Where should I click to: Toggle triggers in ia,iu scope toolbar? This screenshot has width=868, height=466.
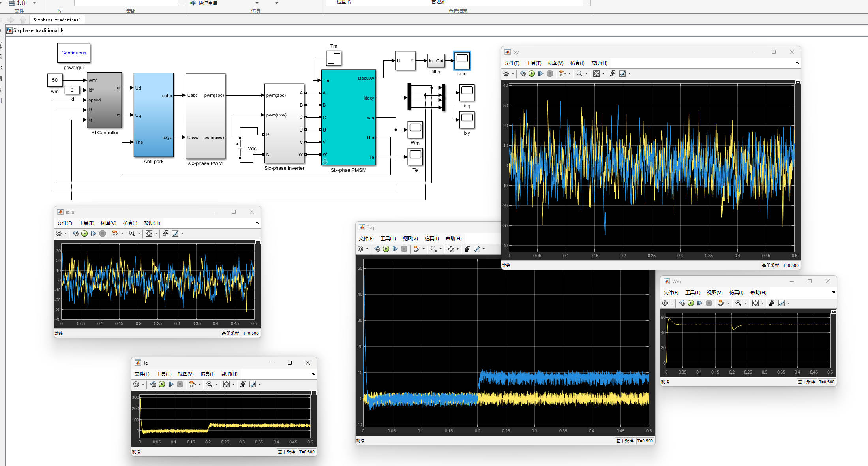[165, 233]
